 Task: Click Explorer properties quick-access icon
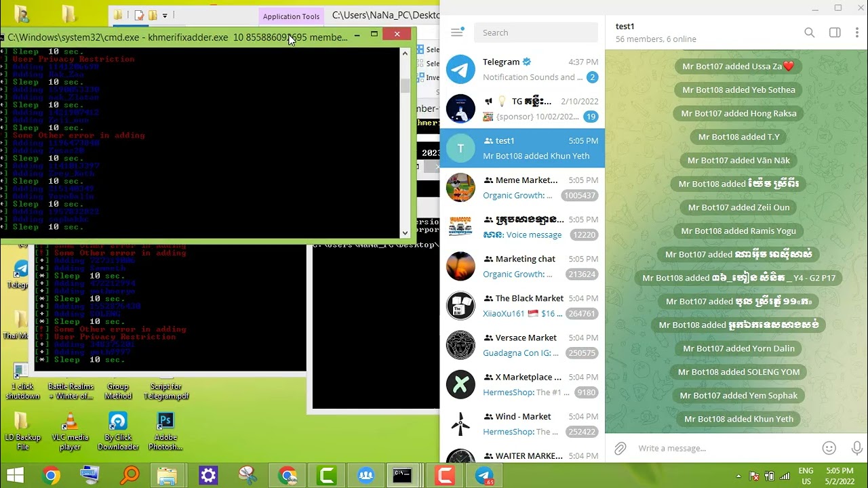[139, 15]
